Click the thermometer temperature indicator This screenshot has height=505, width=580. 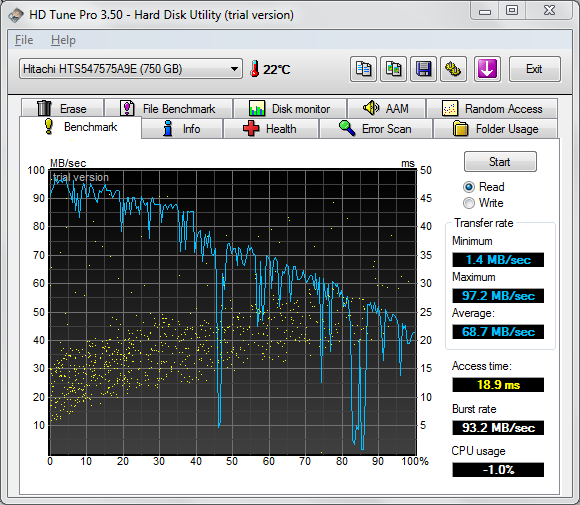coord(270,69)
